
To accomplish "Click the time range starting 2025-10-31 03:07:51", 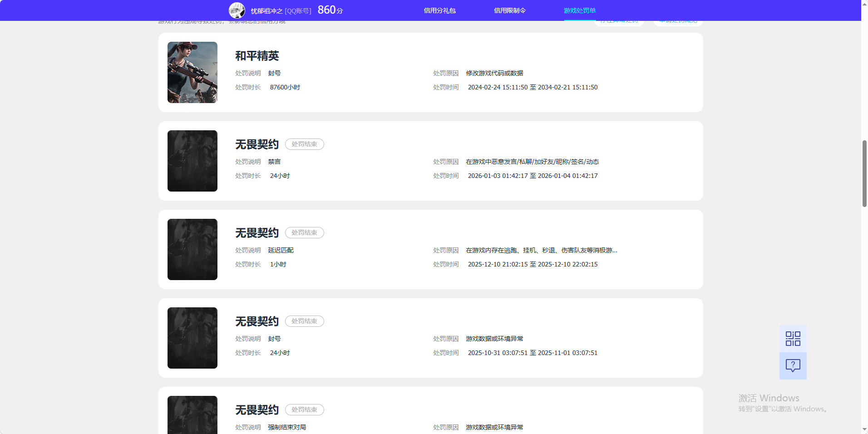I will tap(533, 353).
